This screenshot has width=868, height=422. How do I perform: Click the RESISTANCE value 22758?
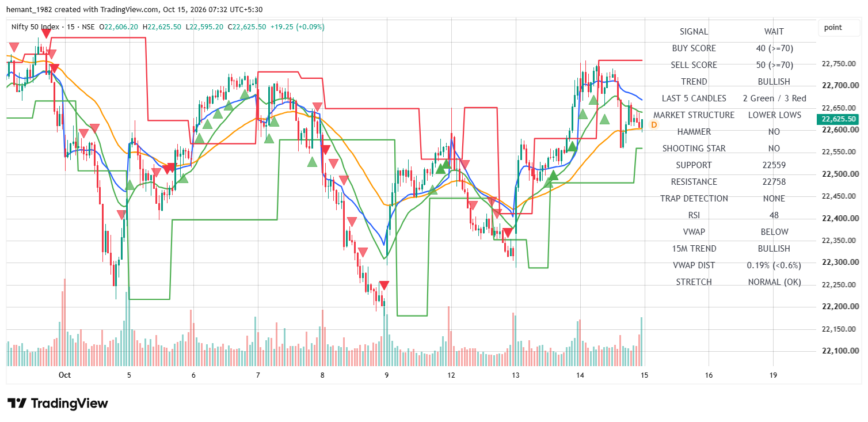point(774,182)
